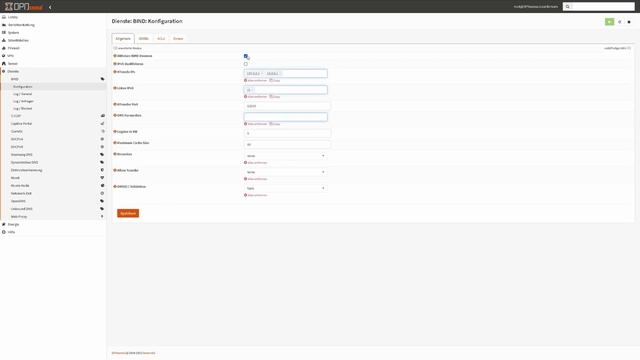Click the Web Proxy bolt icon
The height and width of the screenshot is (360, 640).
[102, 216]
